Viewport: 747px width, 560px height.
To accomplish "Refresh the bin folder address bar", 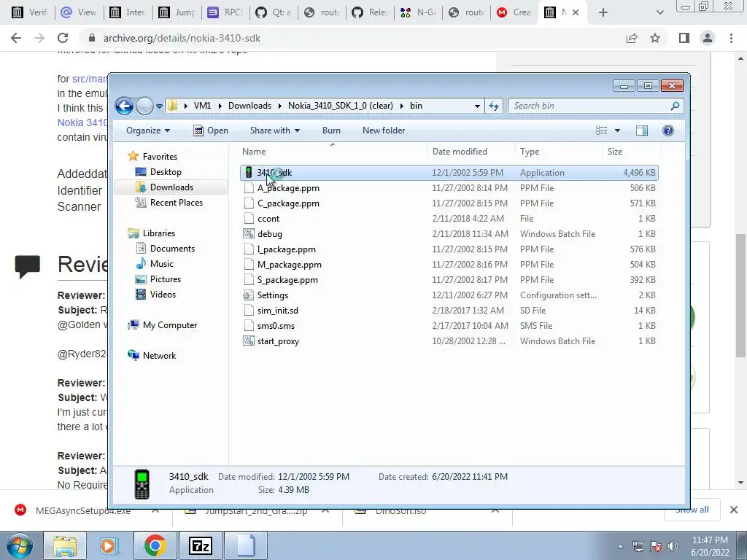I will coord(494,106).
